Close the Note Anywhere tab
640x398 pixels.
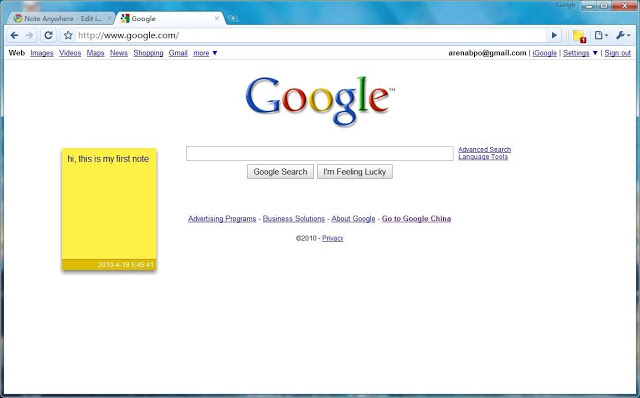coord(109,18)
